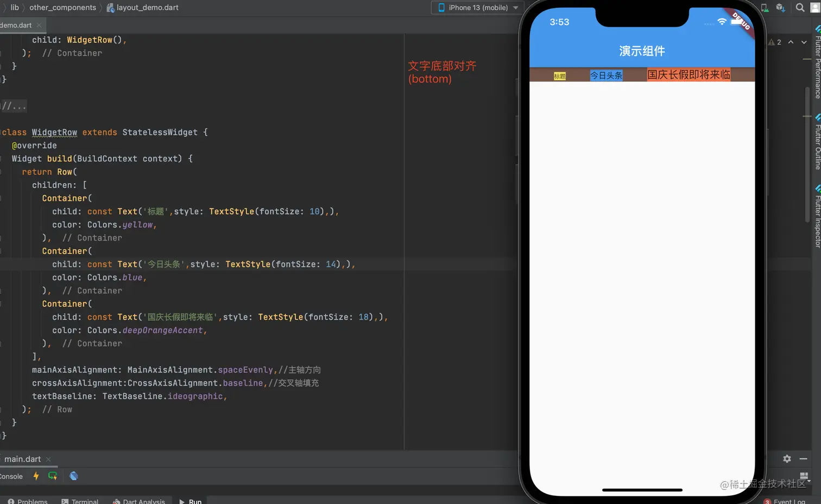Click the lib breadcrumb
821x504 pixels.
point(15,8)
